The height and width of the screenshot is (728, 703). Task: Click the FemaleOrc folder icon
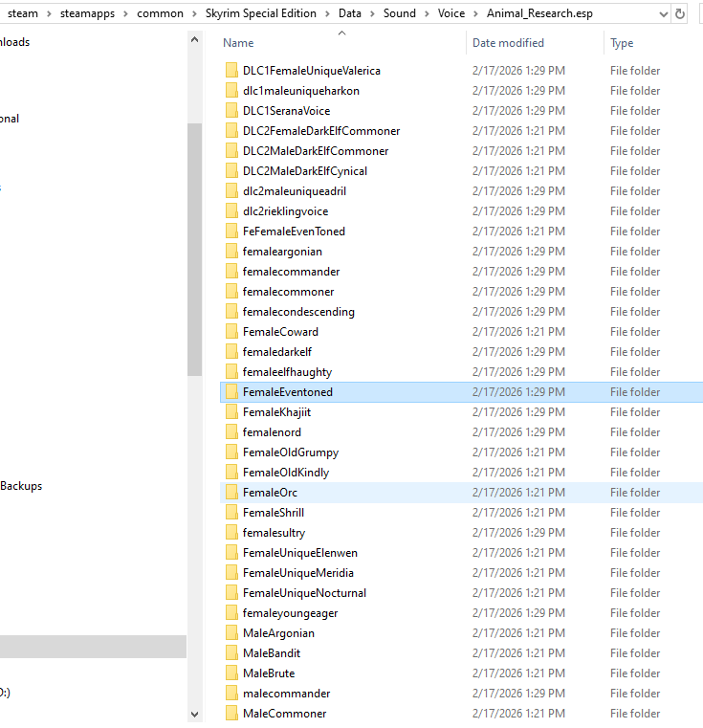pyautogui.click(x=231, y=492)
